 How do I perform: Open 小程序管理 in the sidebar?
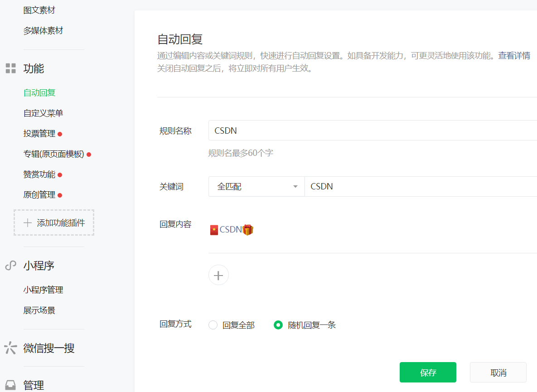tap(43, 290)
